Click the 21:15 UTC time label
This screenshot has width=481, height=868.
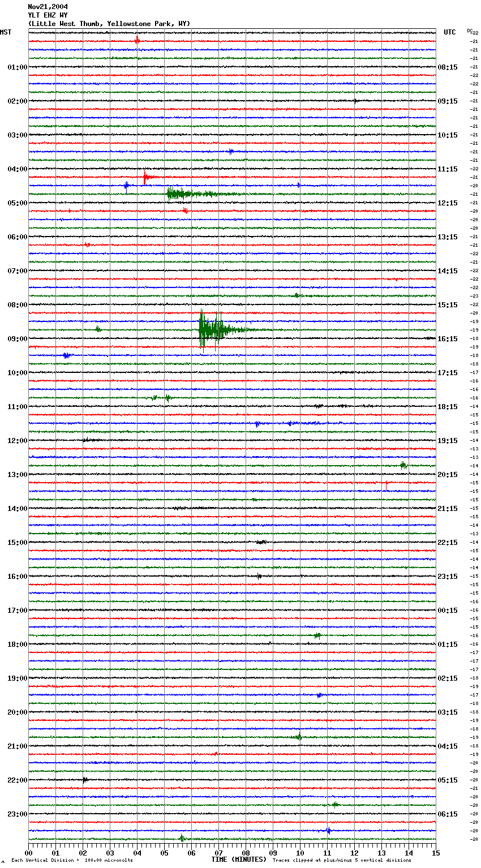coord(448,509)
